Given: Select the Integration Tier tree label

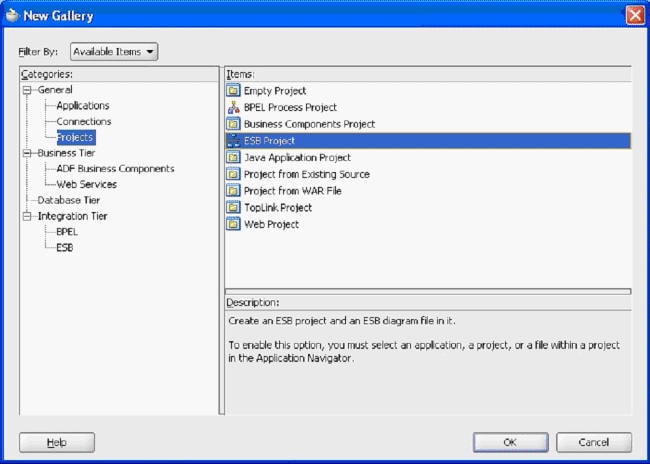Looking at the screenshot, I should click(x=73, y=216).
